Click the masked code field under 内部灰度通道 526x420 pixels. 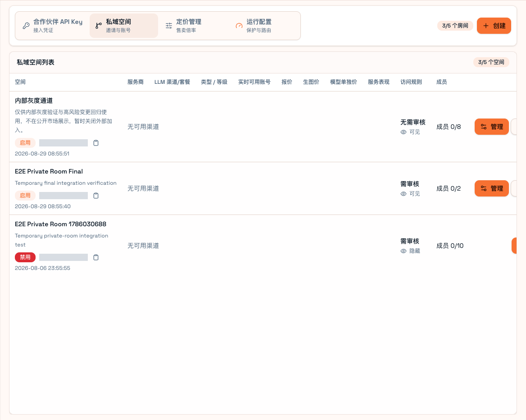click(63, 143)
